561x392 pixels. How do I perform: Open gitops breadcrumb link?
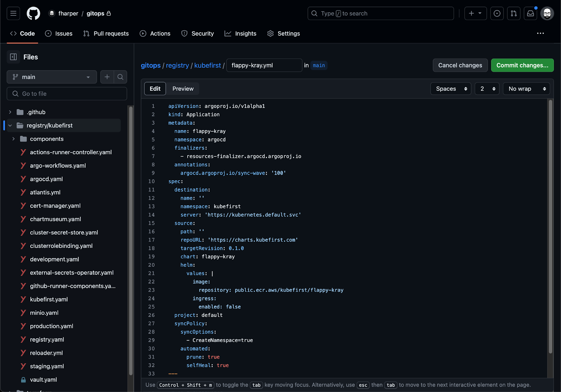click(151, 65)
